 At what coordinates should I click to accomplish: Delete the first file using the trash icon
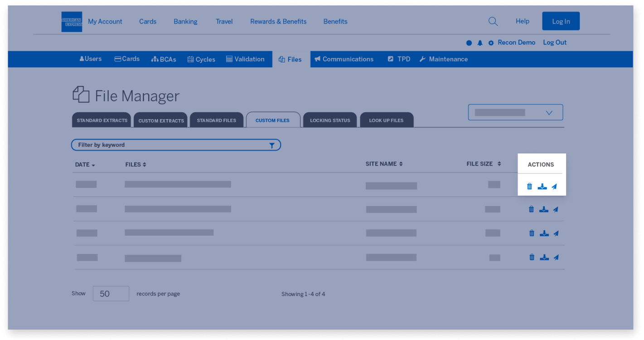pos(529,186)
